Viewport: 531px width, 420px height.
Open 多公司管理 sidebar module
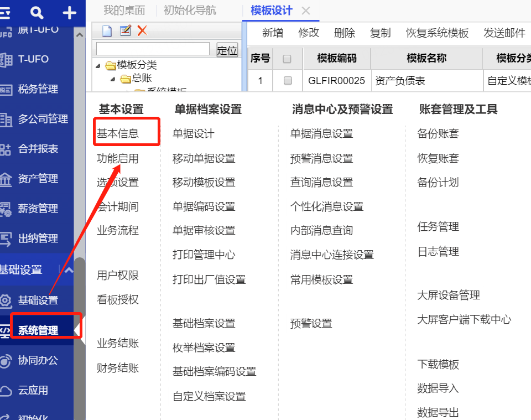pos(43,119)
